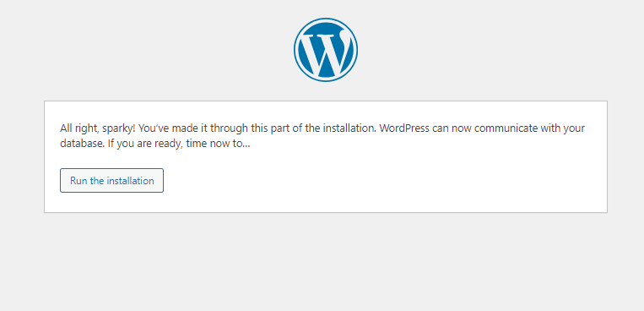Click the Run the installation button
This screenshot has height=311, width=644.
[111, 180]
